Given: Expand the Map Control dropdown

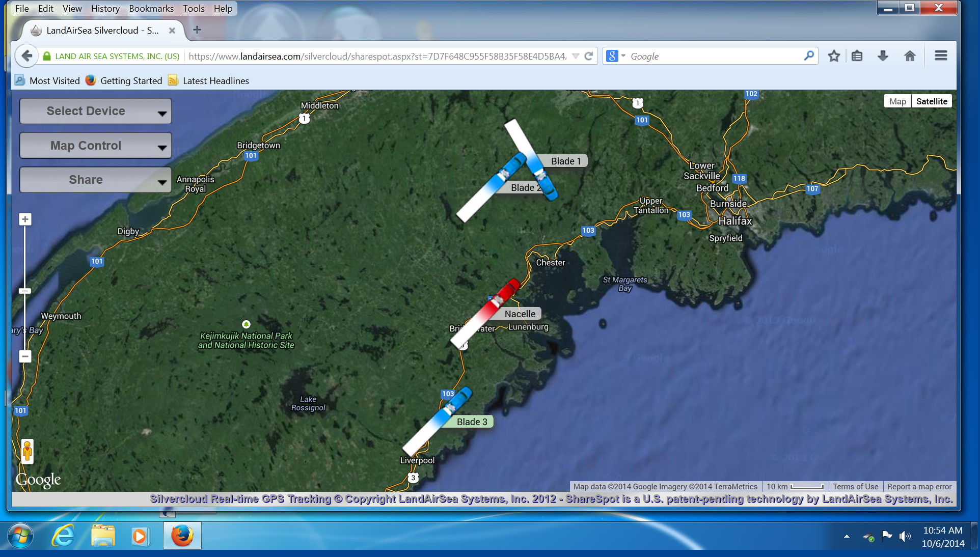Looking at the screenshot, I should (96, 146).
